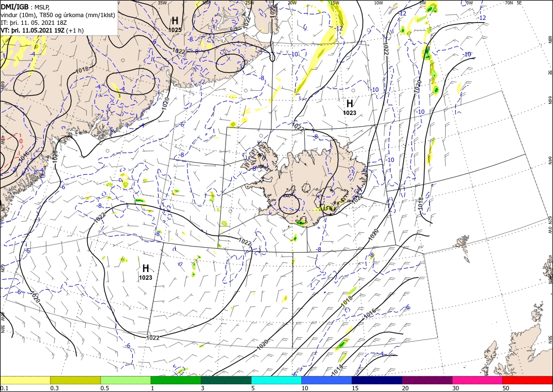Click the legend value '15'

[x=355, y=388]
